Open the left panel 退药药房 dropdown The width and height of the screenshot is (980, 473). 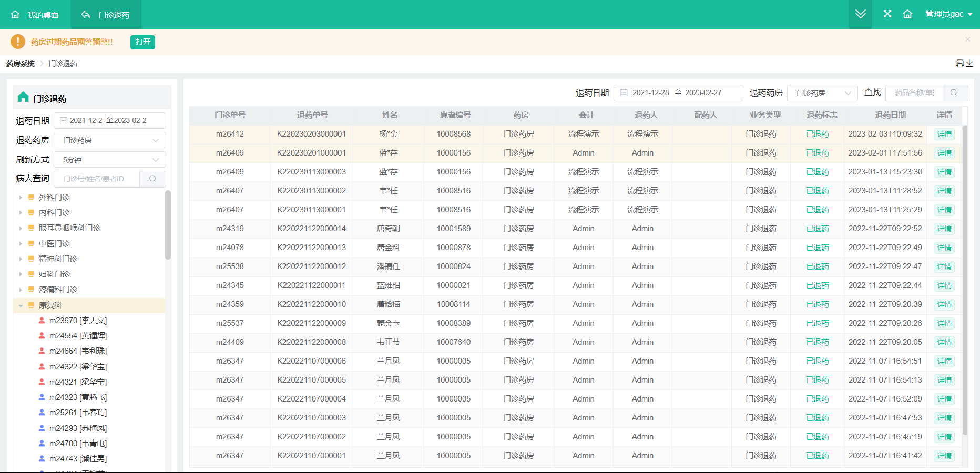click(x=110, y=140)
